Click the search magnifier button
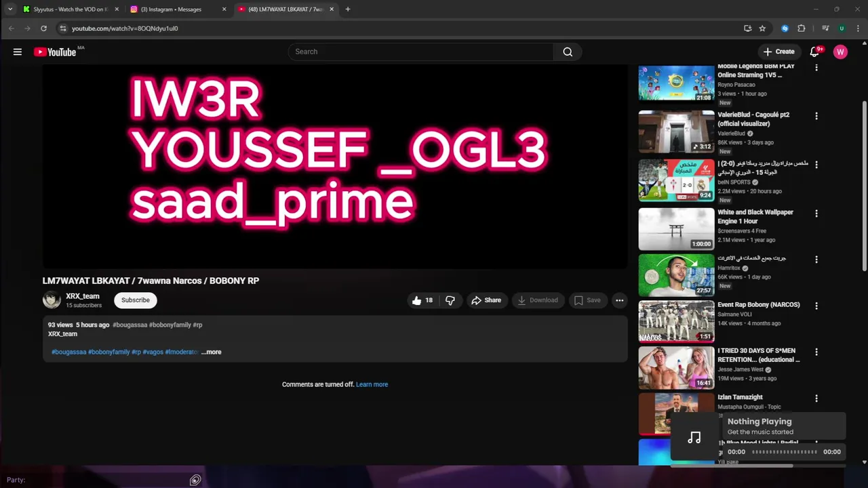 (568, 52)
